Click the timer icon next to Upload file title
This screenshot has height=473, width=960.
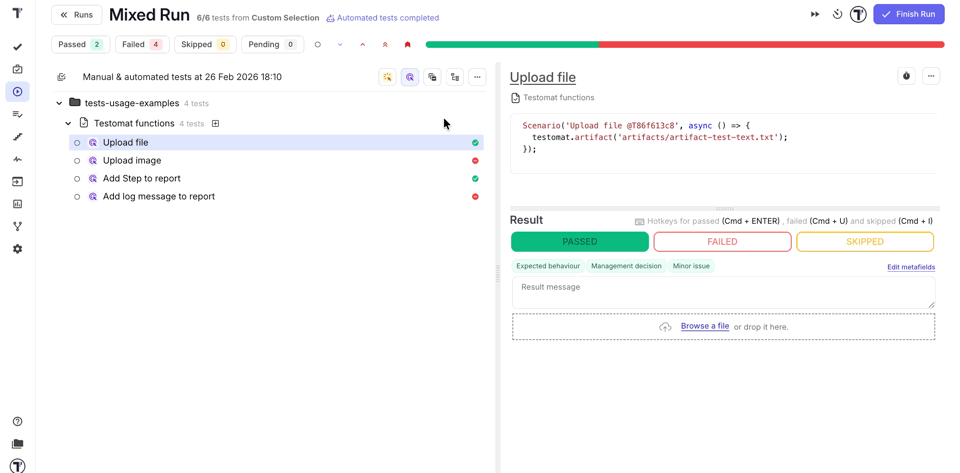[906, 77]
